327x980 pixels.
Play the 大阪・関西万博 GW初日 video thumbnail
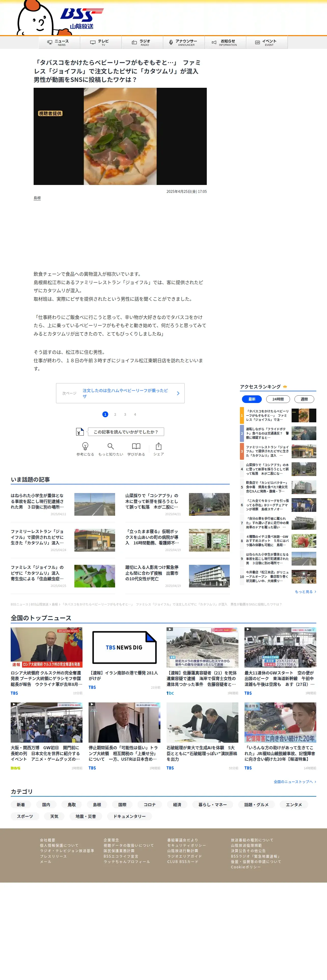pyautogui.click(x=46, y=722)
